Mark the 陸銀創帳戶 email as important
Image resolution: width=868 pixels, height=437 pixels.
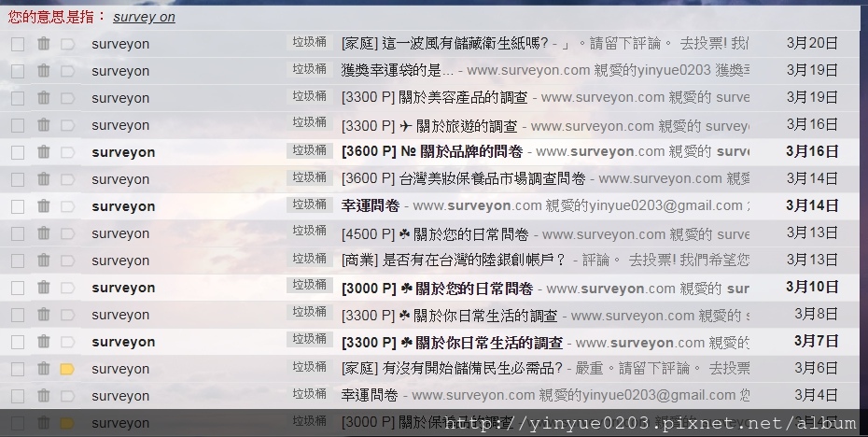(67, 261)
